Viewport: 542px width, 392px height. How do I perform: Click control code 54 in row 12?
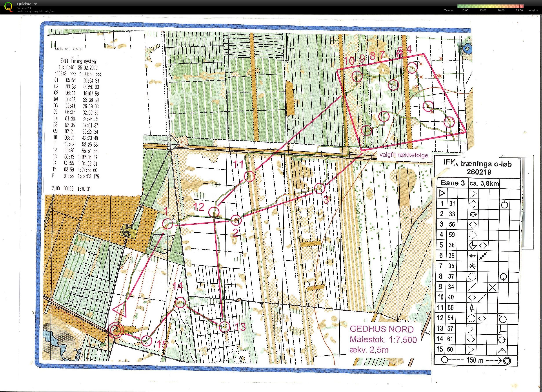click(x=451, y=318)
